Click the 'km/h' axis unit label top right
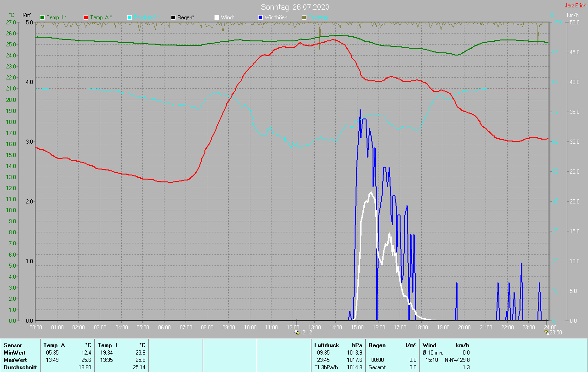Image resolution: width=588 pixels, height=372 pixels. (572, 16)
